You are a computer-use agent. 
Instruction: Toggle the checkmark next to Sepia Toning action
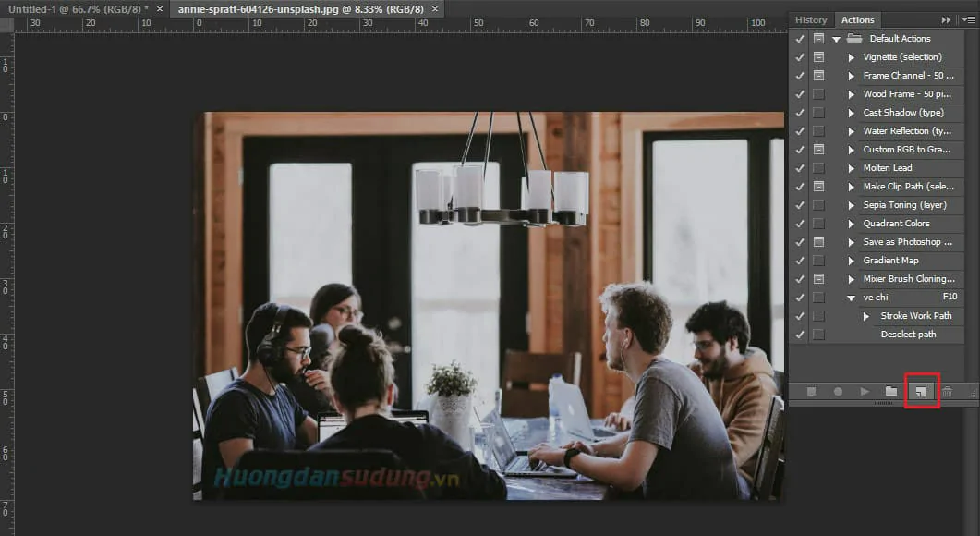800,204
